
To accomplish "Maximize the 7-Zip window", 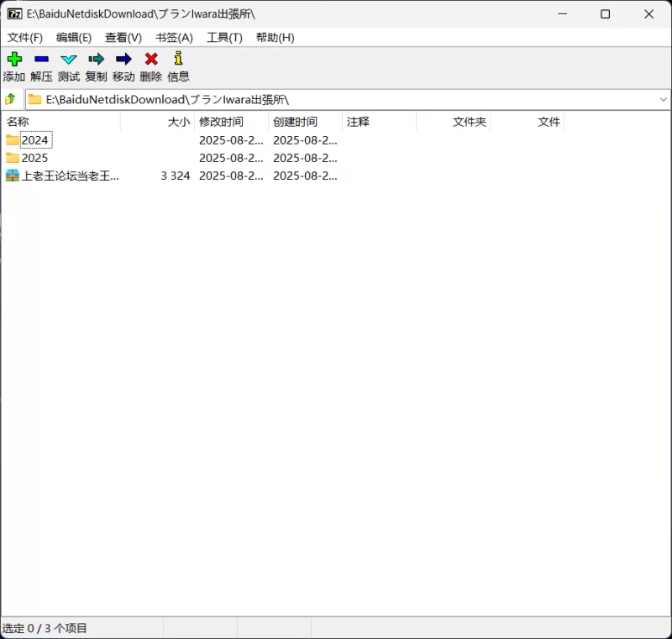I will pos(605,14).
